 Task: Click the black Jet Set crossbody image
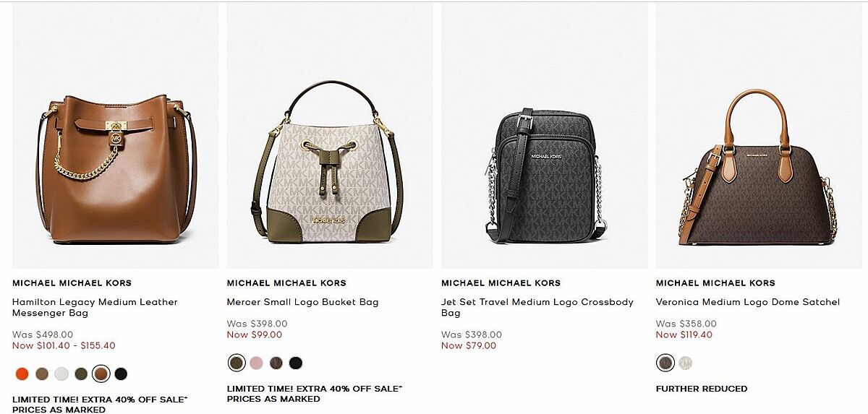pyautogui.click(x=545, y=136)
